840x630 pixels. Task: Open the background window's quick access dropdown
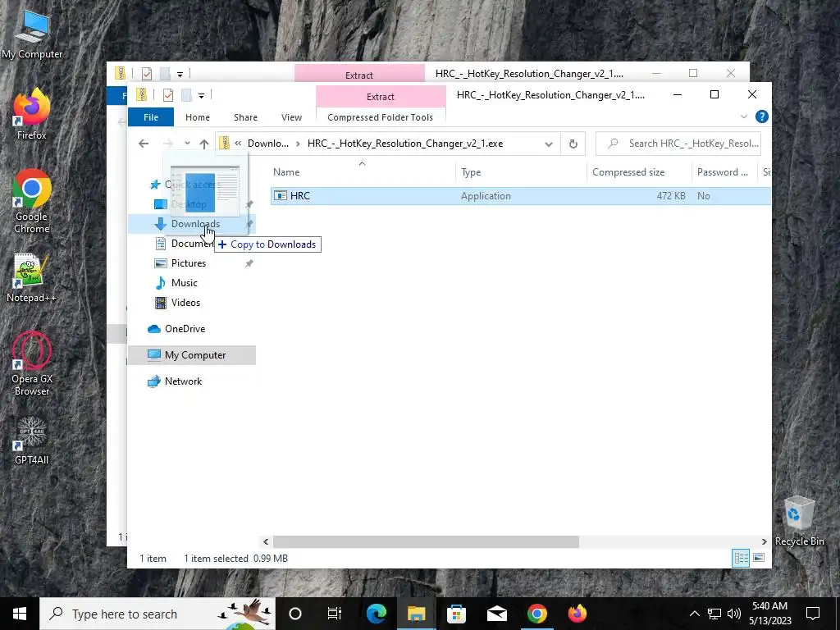pos(180,74)
